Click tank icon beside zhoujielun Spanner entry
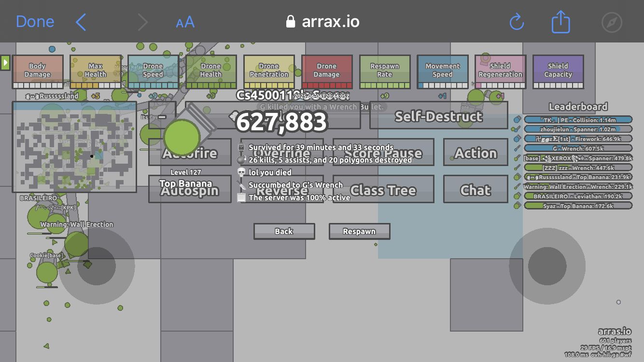This screenshot has height=362, width=644. click(x=517, y=129)
